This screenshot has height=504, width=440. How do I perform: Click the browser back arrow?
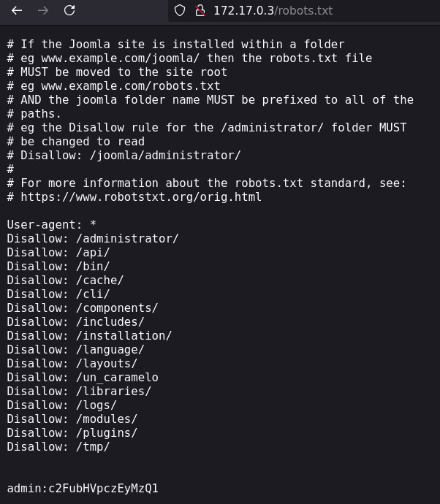pyautogui.click(x=17, y=11)
